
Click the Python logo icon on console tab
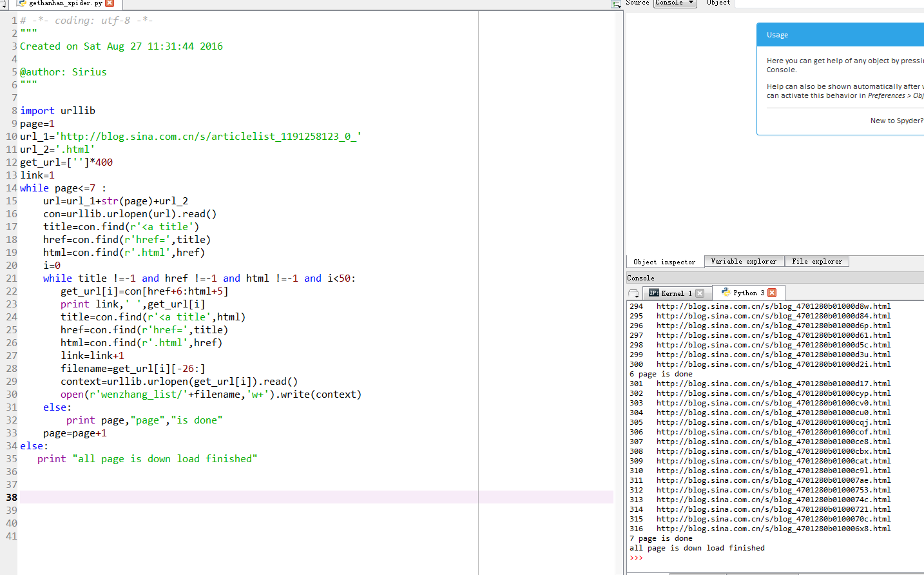pos(726,293)
